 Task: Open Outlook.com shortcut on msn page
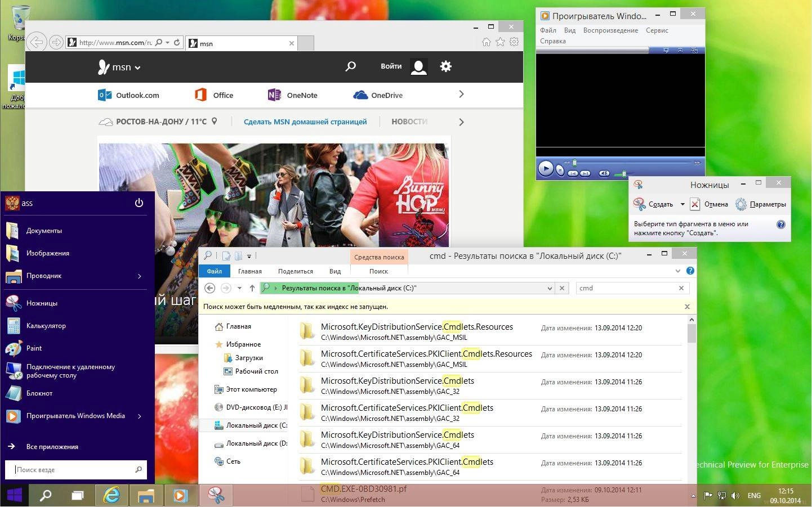point(128,95)
